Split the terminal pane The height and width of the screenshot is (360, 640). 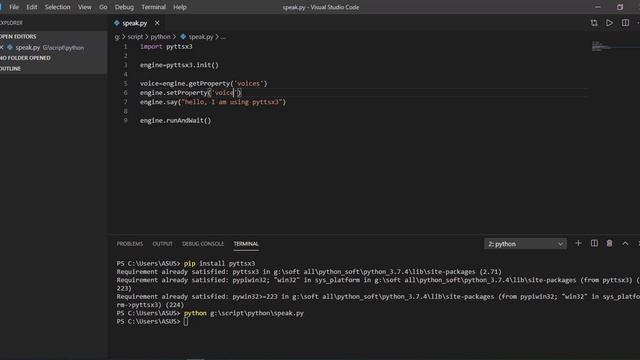tap(594, 243)
